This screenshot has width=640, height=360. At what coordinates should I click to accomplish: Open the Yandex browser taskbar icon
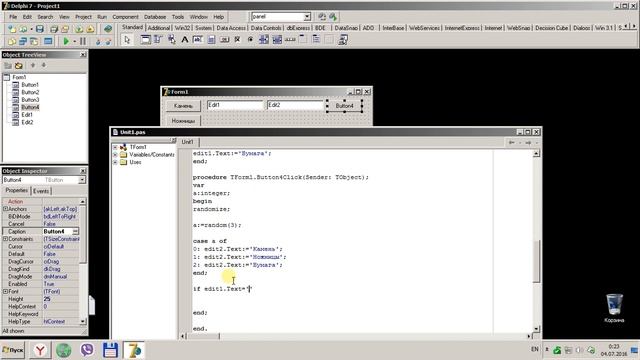coord(40,350)
